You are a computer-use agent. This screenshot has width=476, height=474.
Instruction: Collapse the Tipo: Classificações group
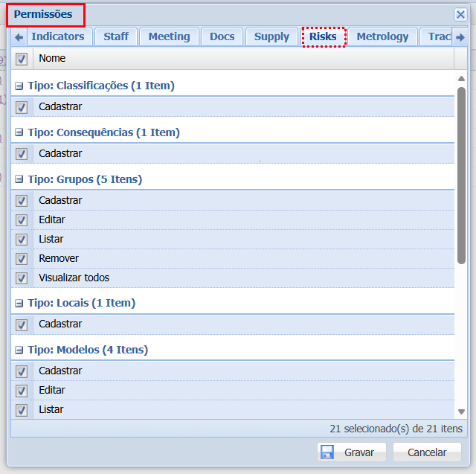point(19,86)
